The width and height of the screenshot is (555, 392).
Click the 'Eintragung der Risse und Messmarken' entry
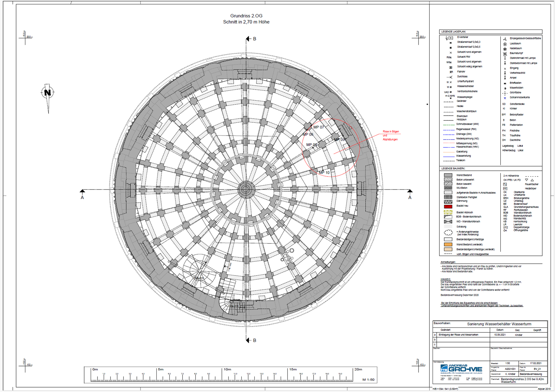pos(459,335)
